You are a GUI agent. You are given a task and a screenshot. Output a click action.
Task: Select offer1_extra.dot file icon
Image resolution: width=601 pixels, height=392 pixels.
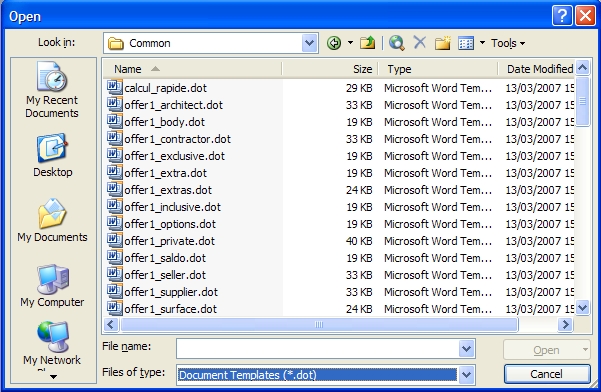115,172
